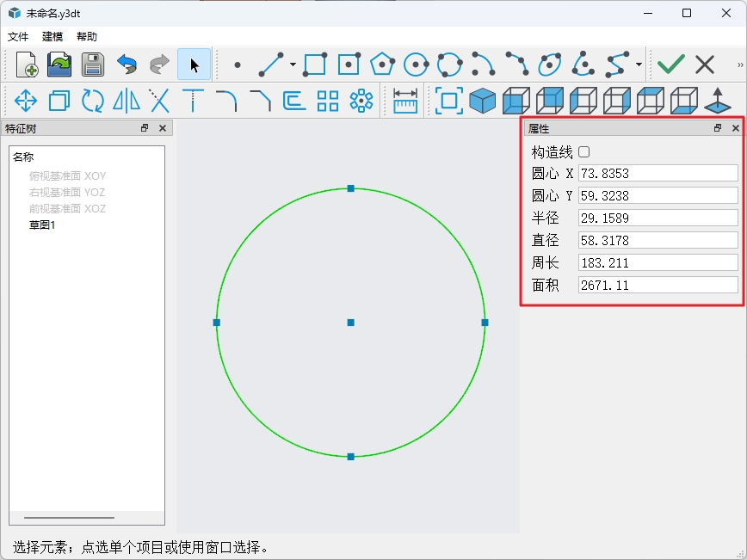Select the elliptical arc tool
Viewport: 747px width, 560px height.
pyautogui.click(x=583, y=65)
